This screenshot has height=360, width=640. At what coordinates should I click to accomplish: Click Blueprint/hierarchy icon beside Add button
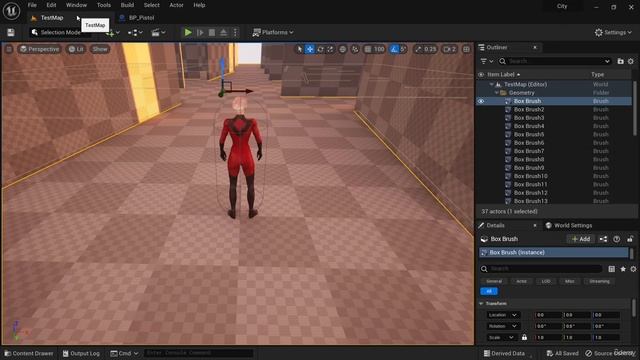603,239
